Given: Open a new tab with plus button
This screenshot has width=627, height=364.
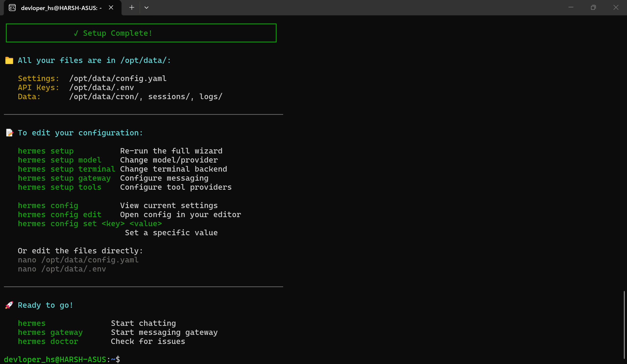Looking at the screenshot, I should (132, 8).
